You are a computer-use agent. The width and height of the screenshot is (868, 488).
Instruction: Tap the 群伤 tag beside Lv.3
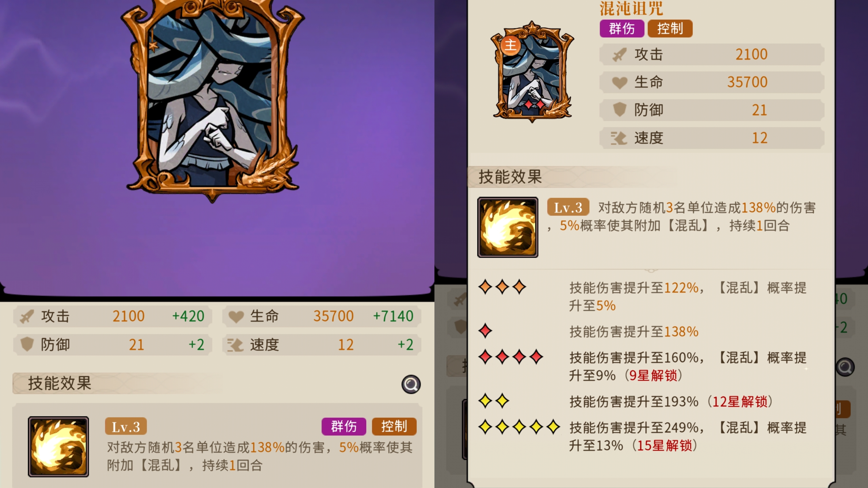click(344, 426)
